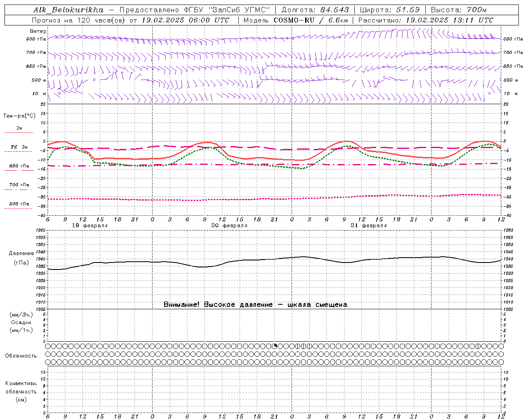Viewport: 525px width, 420px height.
Task: Click the 'Осадки' precipitation label
Action: [21, 322]
